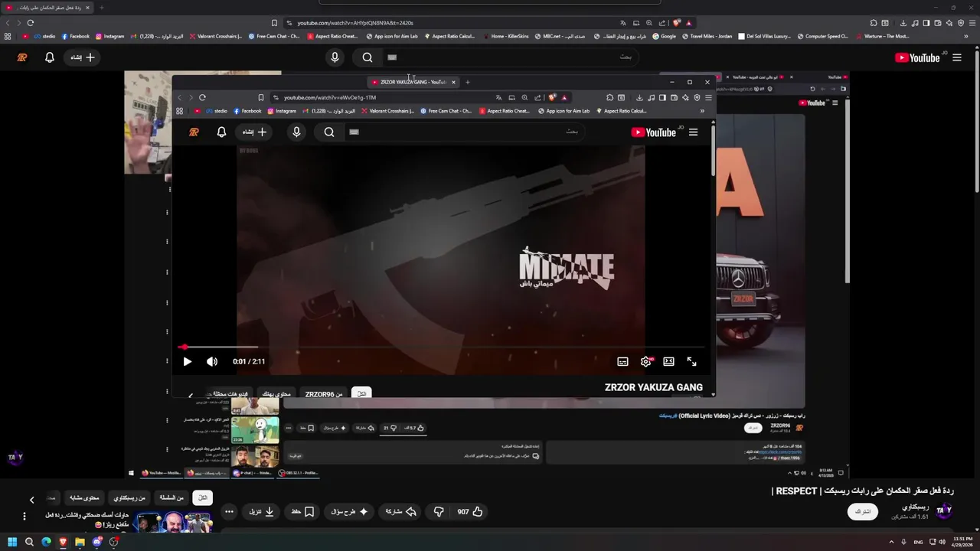Open the account avatar in outer YouTube header
Viewport: 980px width, 551px height.
22,57
